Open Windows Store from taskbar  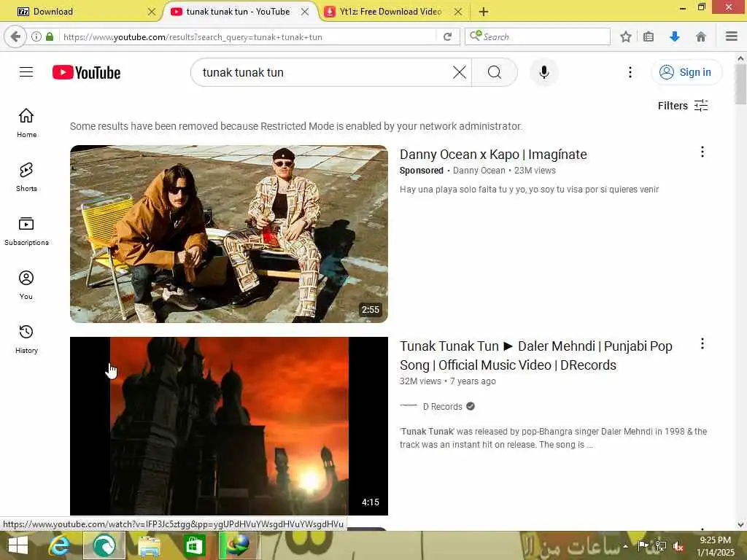(x=193, y=545)
